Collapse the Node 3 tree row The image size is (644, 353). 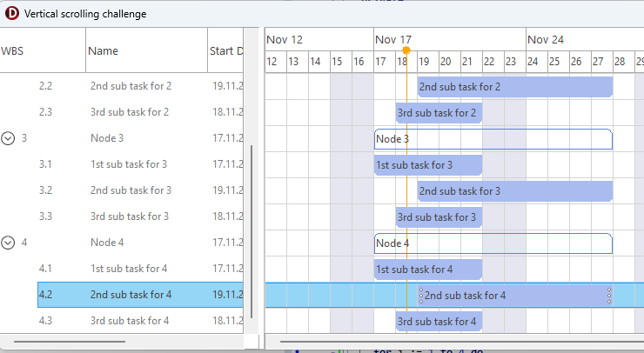9,138
